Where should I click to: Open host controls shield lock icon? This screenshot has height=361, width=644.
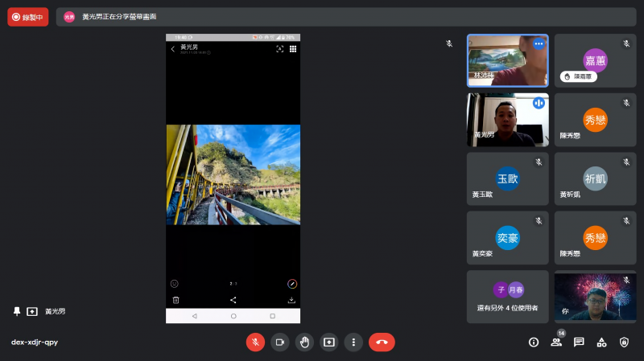point(624,342)
